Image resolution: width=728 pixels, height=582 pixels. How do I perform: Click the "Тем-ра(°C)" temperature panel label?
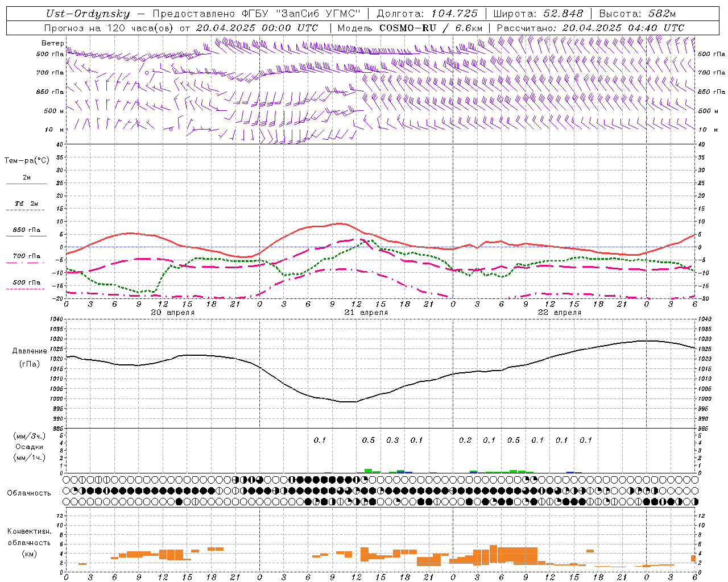pos(27,161)
